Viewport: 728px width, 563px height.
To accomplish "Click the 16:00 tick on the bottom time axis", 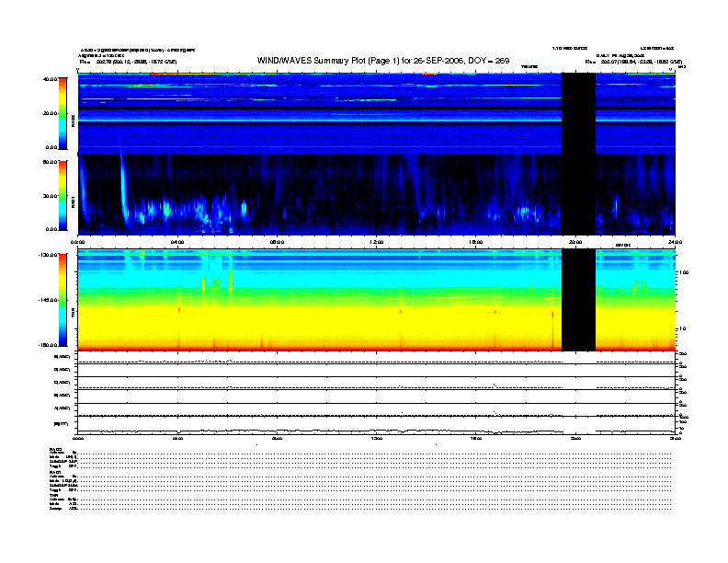I will coord(476,438).
